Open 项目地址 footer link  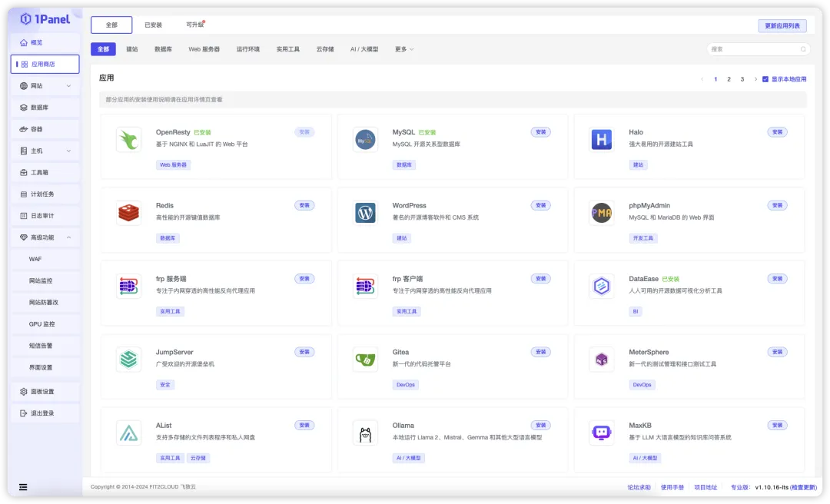(705, 488)
